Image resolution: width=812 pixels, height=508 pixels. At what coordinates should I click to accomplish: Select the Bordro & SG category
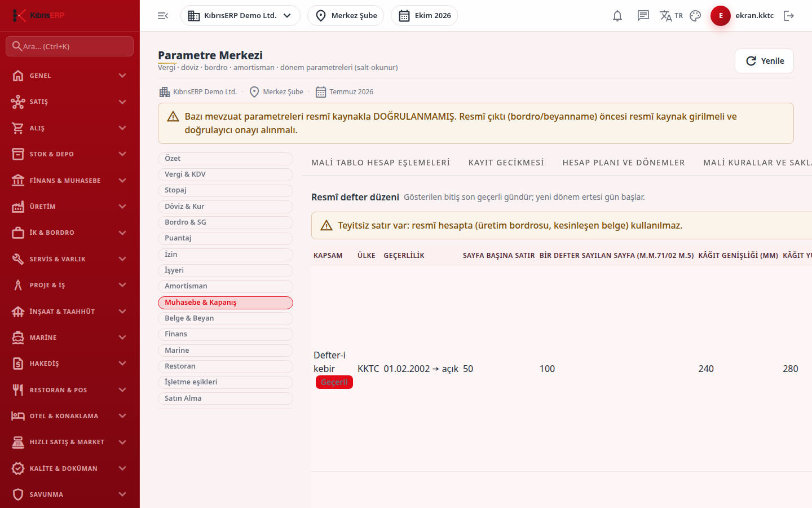coord(226,222)
